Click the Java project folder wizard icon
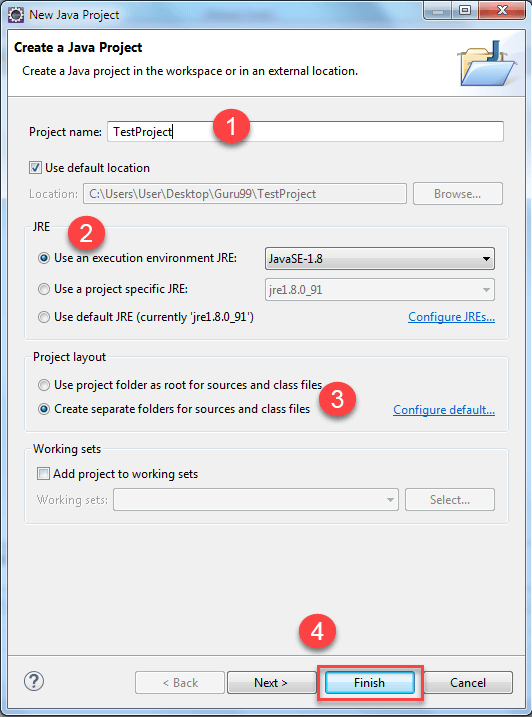The width and height of the screenshot is (532, 717). (x=488, y=63)
